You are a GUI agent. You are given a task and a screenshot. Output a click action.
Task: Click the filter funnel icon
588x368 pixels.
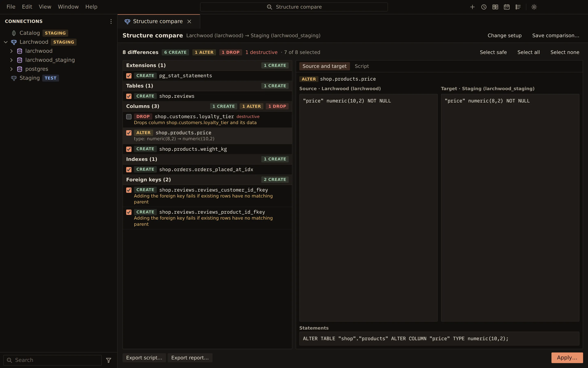tap(109, 360)
